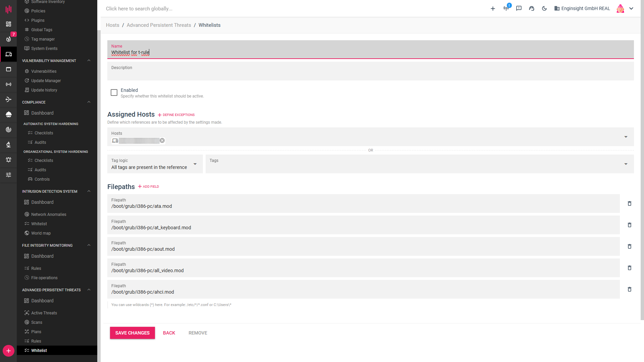Open the support headset icon
Screen dimensions: 644x362
(x=531, y=8)
